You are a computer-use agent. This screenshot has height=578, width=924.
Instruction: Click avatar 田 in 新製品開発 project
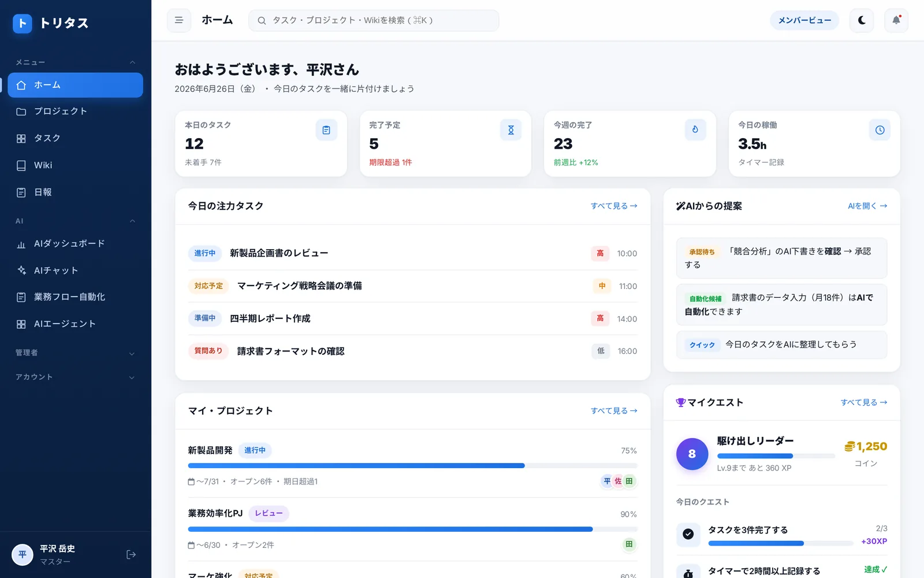[x=629, y=481]
